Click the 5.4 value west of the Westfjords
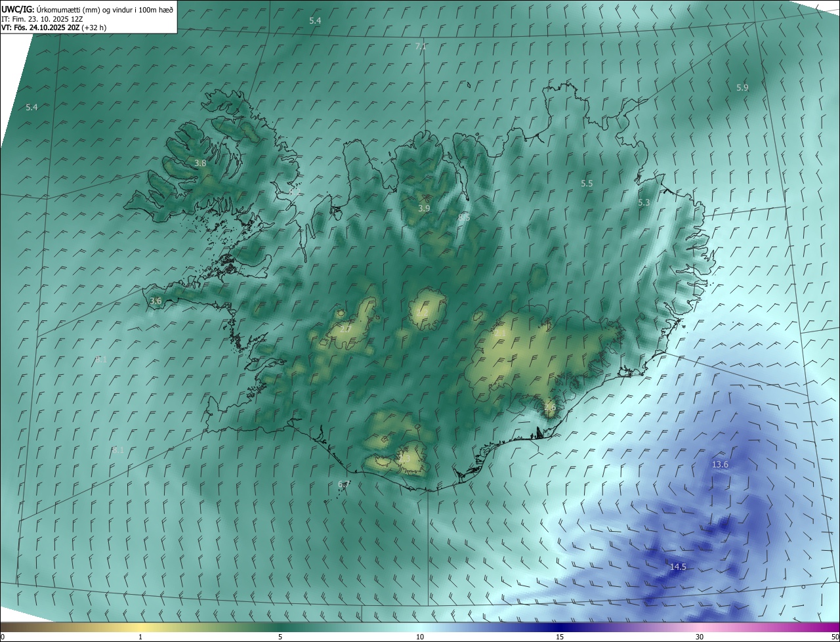840x642 pixels. [31, 107]
